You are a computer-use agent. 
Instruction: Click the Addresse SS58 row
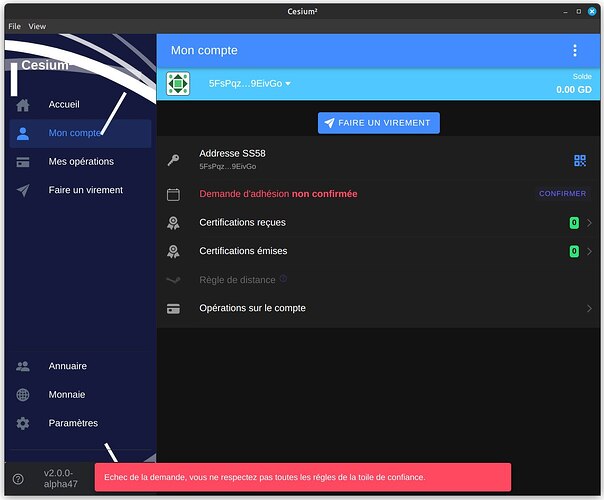(378, 159)
